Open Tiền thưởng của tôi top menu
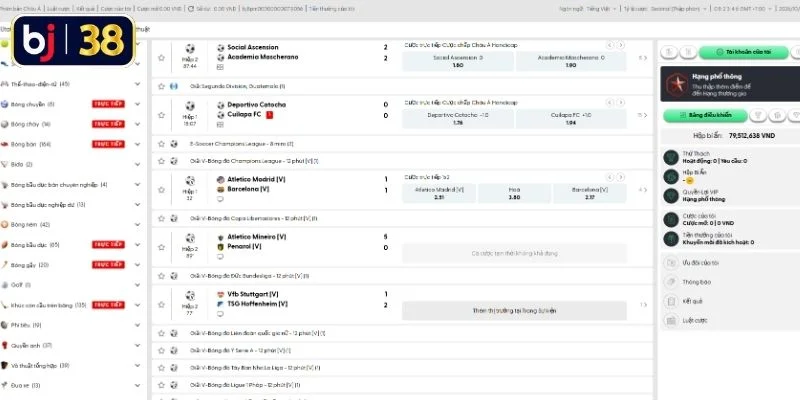The height and width of the screenshot is (400, 800). pos(332,9)
